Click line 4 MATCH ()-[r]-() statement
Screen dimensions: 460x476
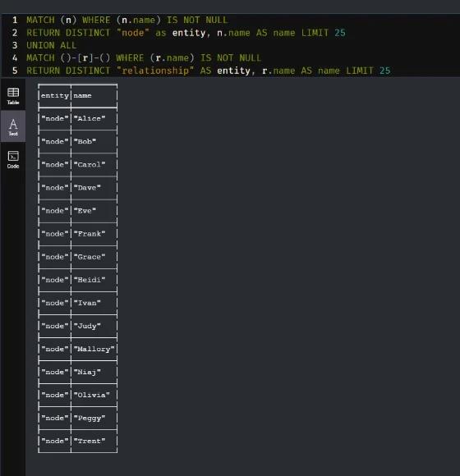tap(144, 58)
